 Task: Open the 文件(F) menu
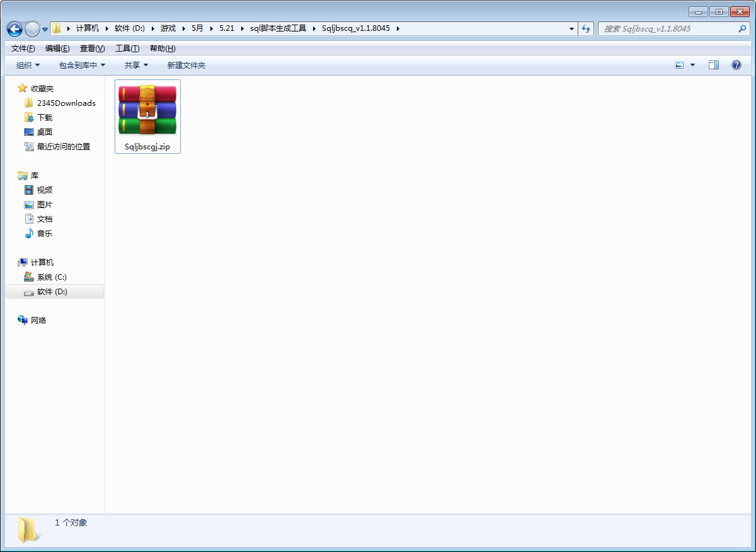pyautogui.click(x=23, y=49)
